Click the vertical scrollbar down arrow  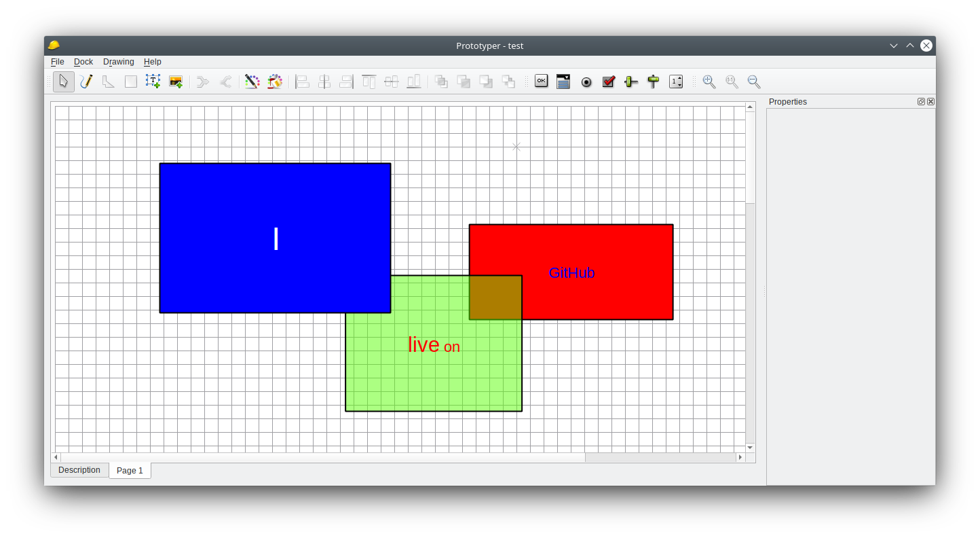(750, 448)
